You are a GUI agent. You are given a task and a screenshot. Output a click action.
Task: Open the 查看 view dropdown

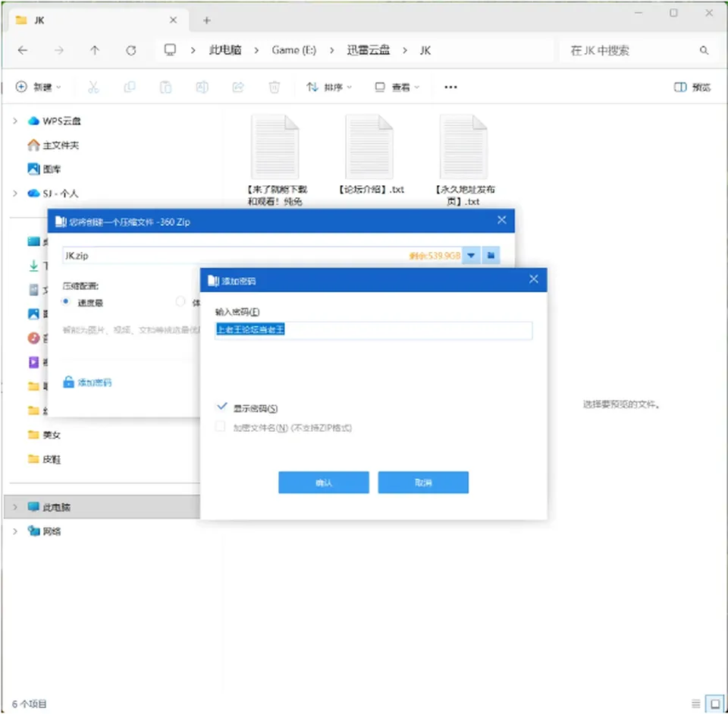397,86
